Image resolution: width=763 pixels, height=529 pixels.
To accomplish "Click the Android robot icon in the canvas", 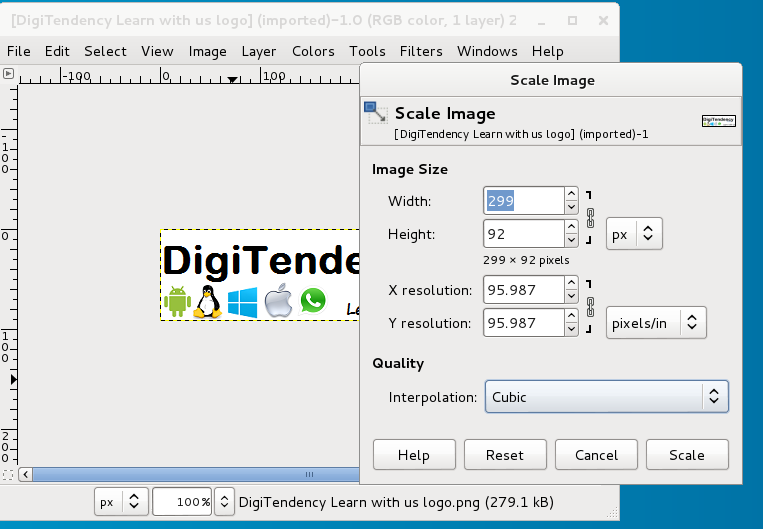I will point(177,302).
